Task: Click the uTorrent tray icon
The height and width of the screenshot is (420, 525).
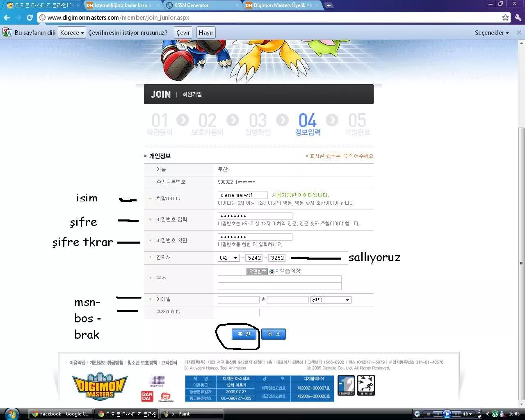Action: (x=495, y=414)
